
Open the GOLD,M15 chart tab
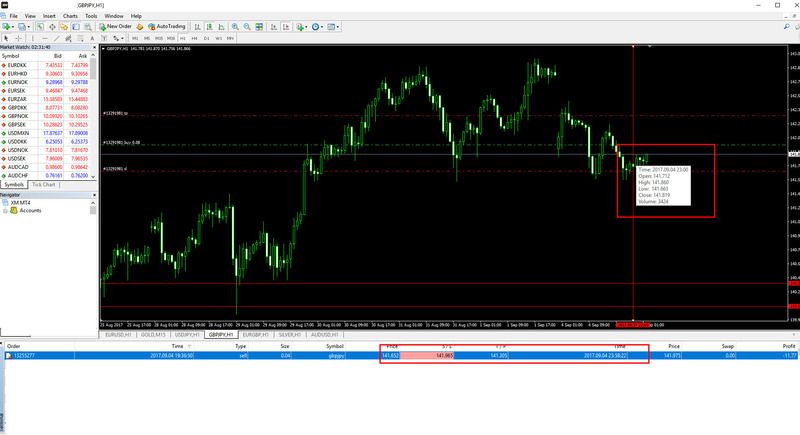(153, 335)
